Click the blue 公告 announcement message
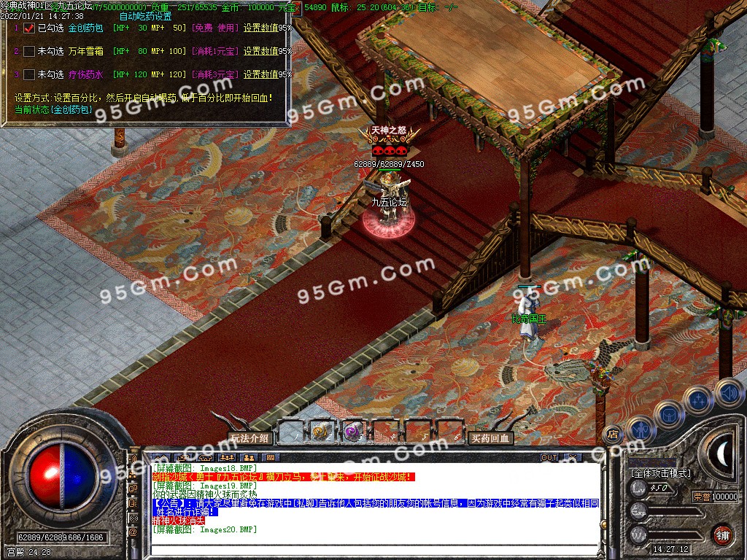This screenshot has width=747, height=560. pos(376,507)
